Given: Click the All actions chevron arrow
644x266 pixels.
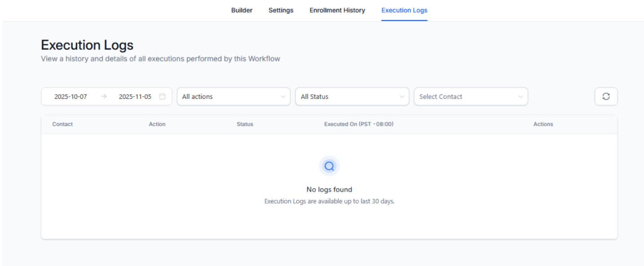Looking at the screenshot, I should click(283, 97).
